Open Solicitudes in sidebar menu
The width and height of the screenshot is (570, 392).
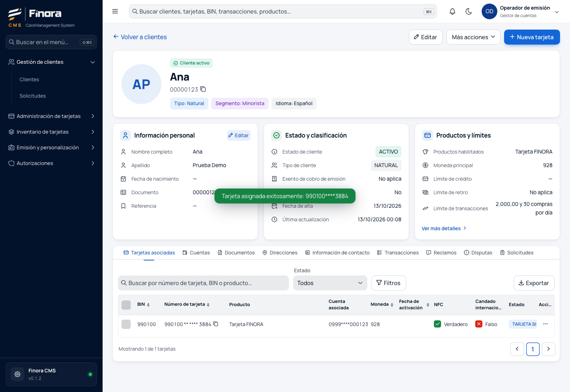pyautogui.click(x=33, y=96)
